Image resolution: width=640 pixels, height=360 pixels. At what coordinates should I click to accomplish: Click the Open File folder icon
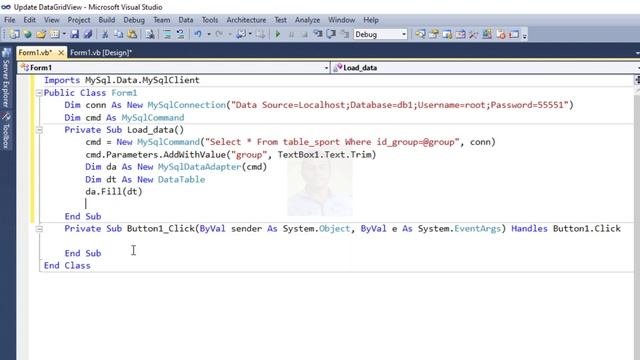41,34
